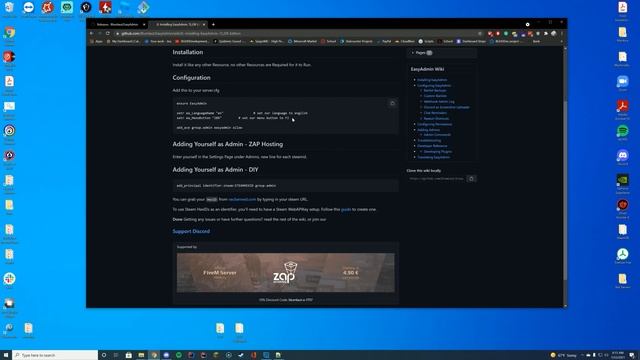This screenshot has width=640, height=360.
Task: Open the Cortana circle on the taskbar
Action: tap(104, 355)
